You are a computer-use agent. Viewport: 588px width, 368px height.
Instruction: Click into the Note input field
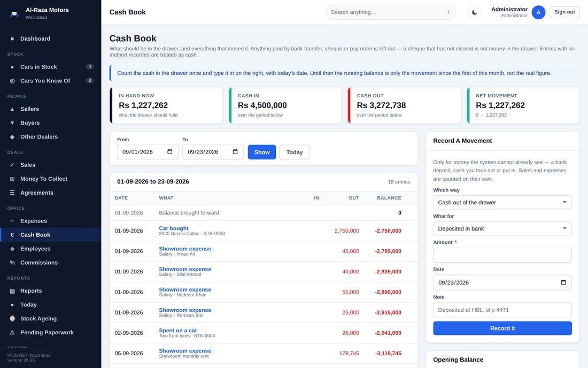[502, 310]
